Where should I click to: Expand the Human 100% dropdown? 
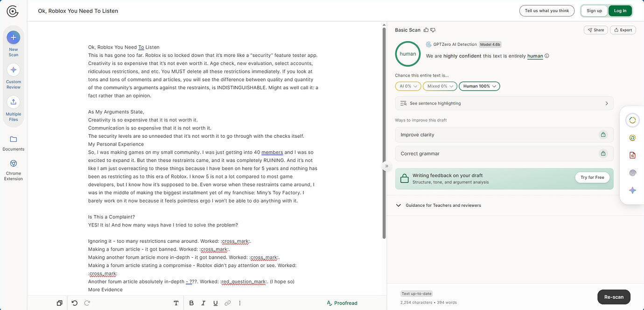(479, 86)
